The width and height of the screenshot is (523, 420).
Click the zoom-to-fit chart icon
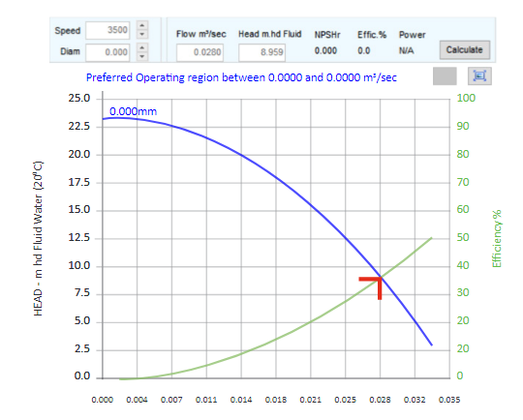pyautogui.click(x=479, y=76)
